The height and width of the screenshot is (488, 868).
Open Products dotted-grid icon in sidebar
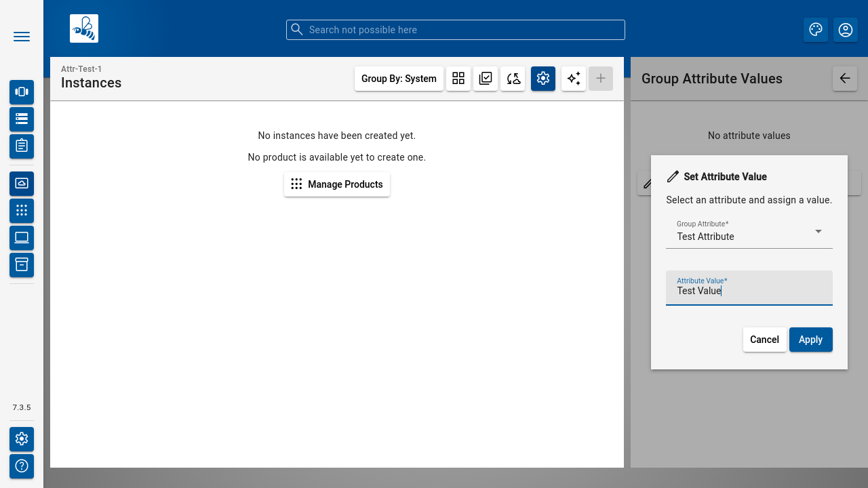[22, 211]
